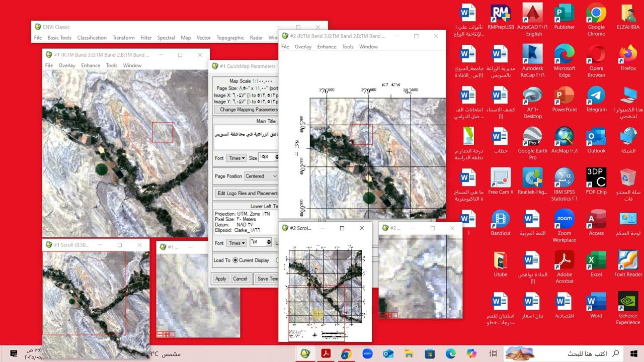
Task: Expand Page Position Centered dropdown
Action: 261,176
